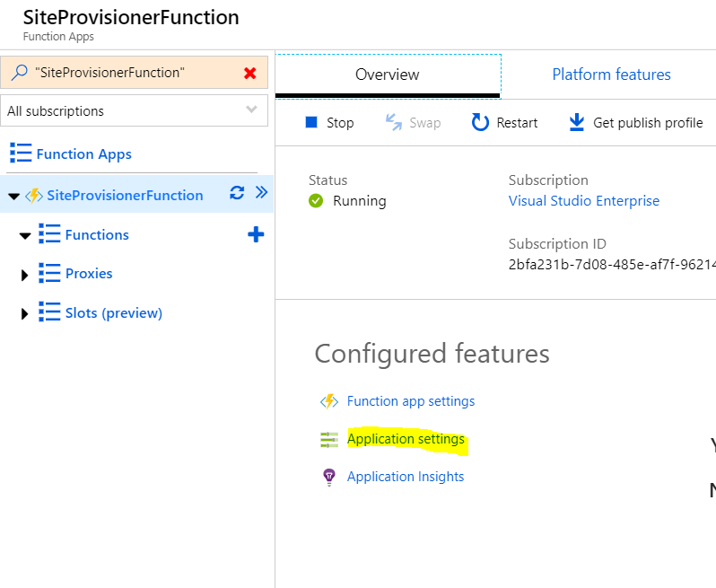
Task: Open Visual Studio Enterprise subscription link
Action: point(583,201)
